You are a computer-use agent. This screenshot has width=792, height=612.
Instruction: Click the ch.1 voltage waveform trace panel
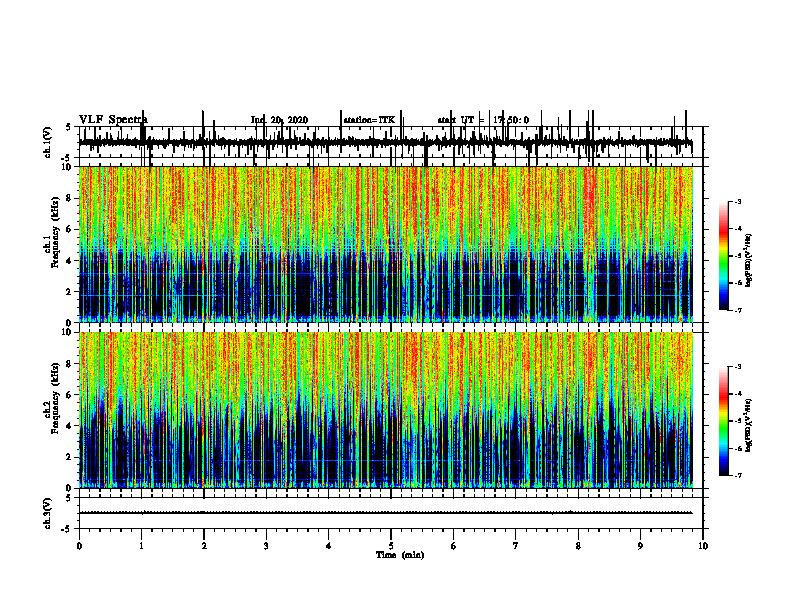pyautogui.click(x=391, y=142)
